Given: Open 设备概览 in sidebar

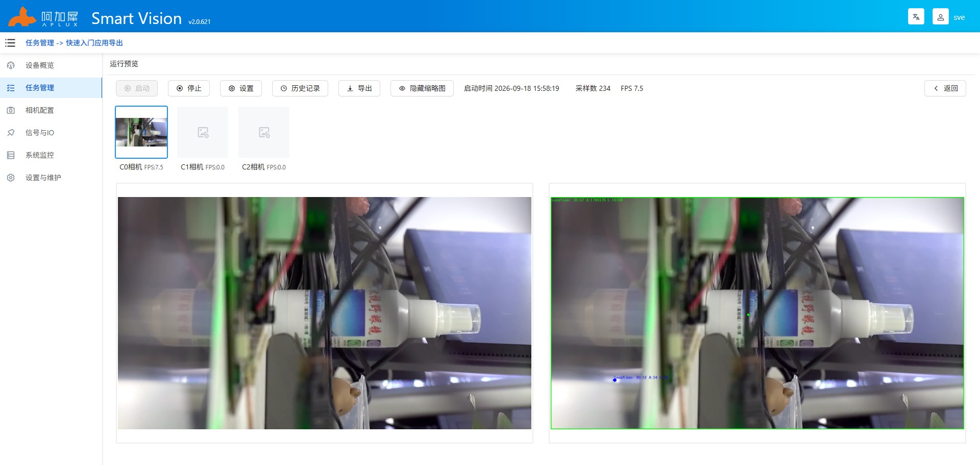Looking at the screenshot, I should (51, 65).
